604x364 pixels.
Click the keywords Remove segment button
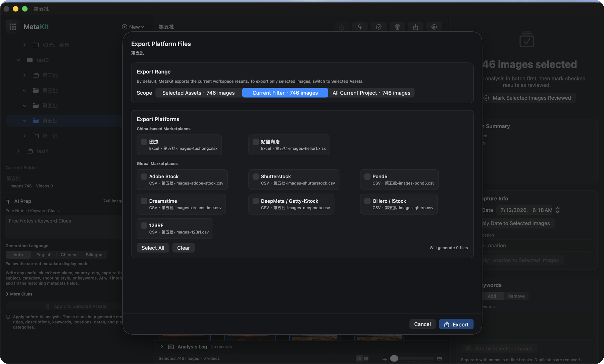coord(516,296)
